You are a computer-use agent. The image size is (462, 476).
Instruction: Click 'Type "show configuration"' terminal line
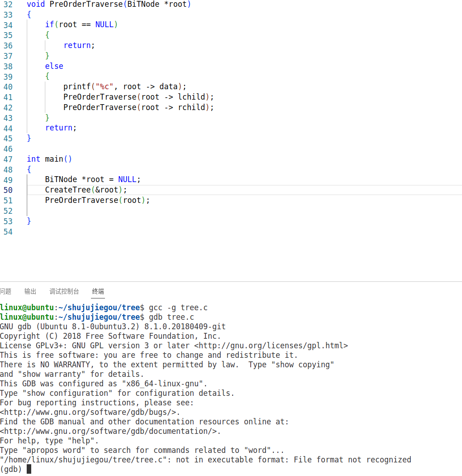pos(117,393)
